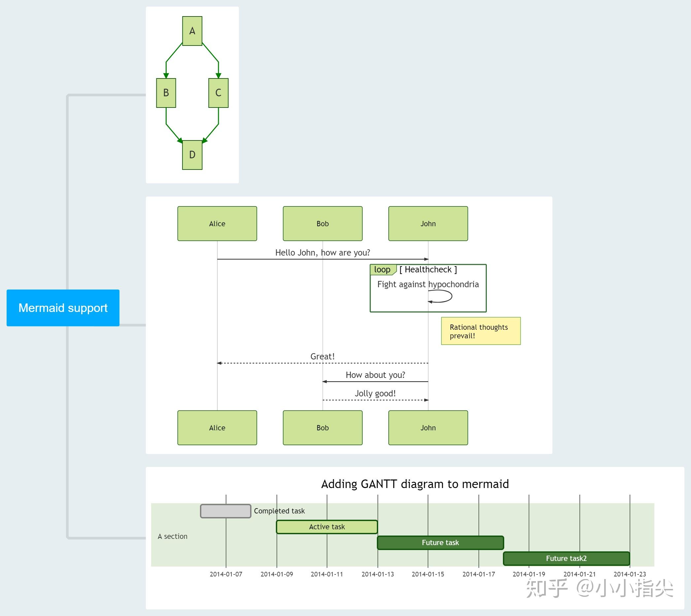Click the Rational thoughts prevail note
This screenshot has height=616, width=691.
pyautogui.click(x=480, y=331)
